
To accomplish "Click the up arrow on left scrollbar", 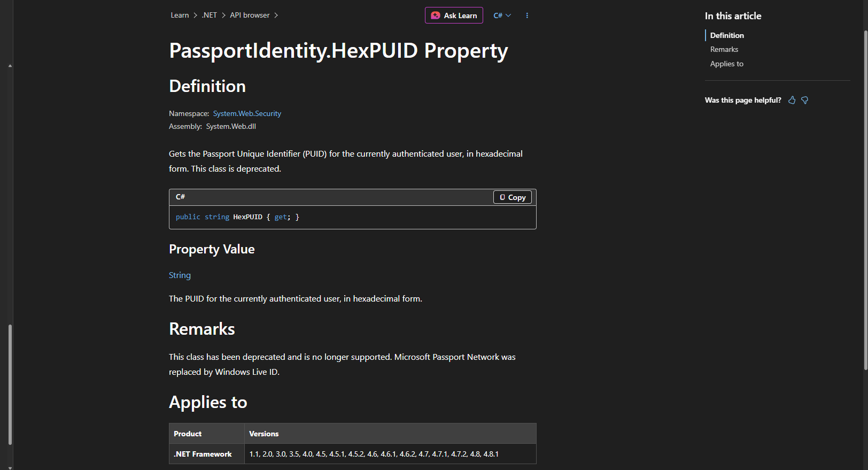I will click(x=10, y=66).
